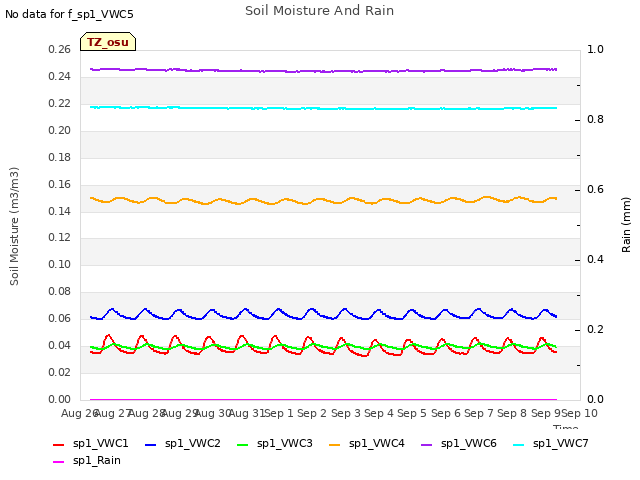Image resolution: width=640 pixels, height=480 pixels.
Task: Click the Aug 31 date label
Action: pyautogui.click(x=247, y=413)
